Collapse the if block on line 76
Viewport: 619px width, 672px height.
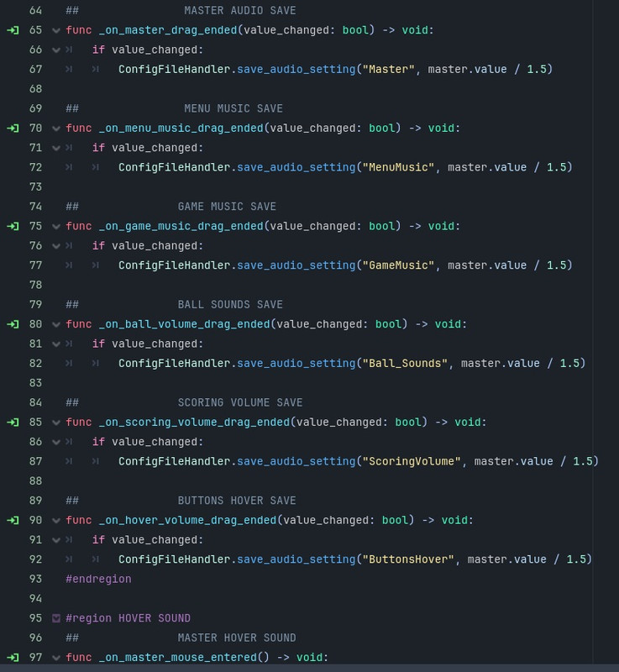click(56, 246)
